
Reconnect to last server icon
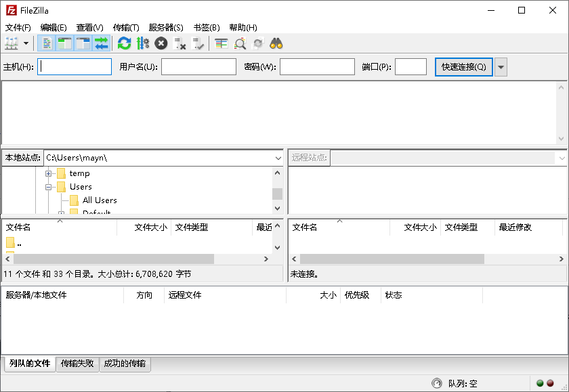coord(198,43)
